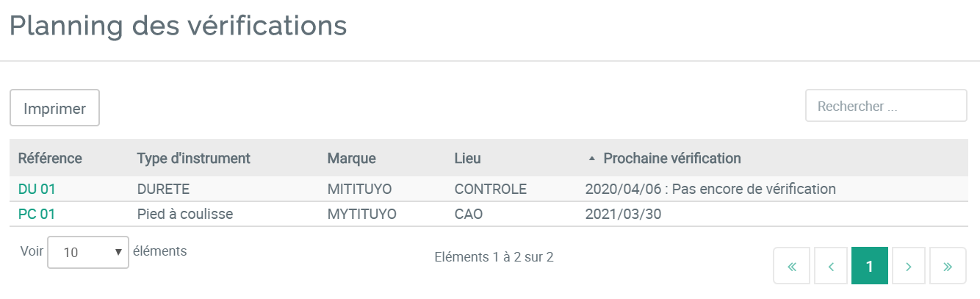Click the next page chevron icon
This screenshot has height=299, width=980.
click(909, 266)
